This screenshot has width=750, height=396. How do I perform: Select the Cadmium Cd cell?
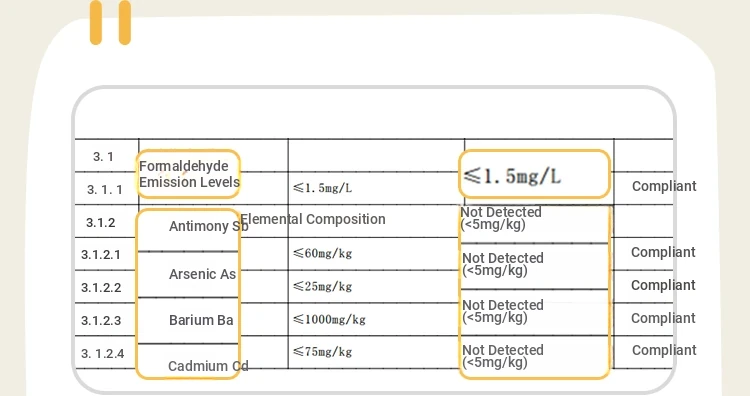(x=188, y=362)
